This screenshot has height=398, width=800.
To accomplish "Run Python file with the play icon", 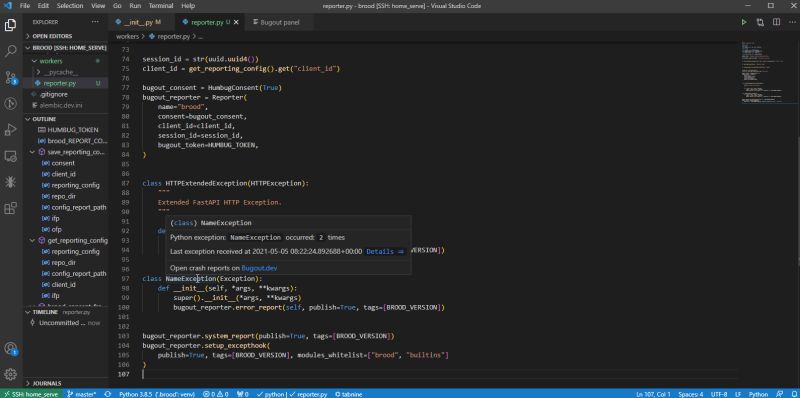I will [744, 22].
